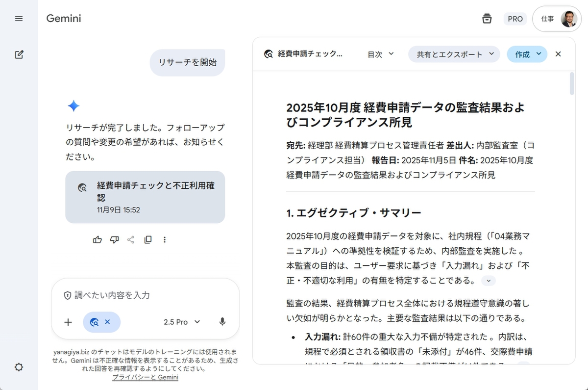Click the report panel vertical scrollbar
Screen dimensions: 588x390
pyautogui.click(x=572, y=84)
